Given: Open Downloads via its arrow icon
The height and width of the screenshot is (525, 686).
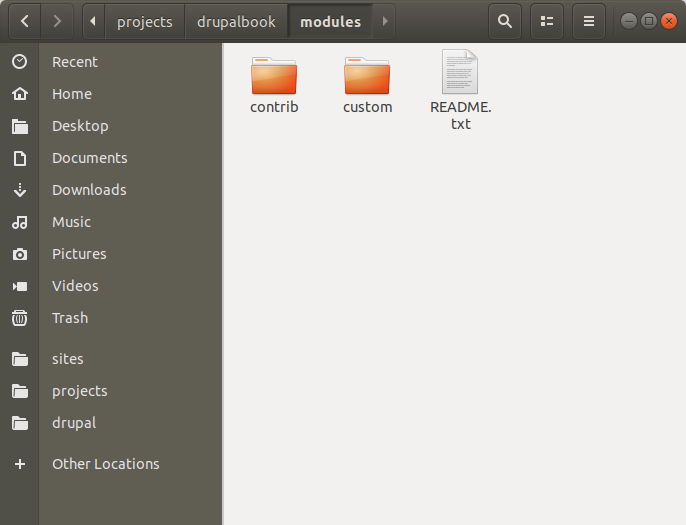Looking at the screenshot, I should (x=20, y=190).
